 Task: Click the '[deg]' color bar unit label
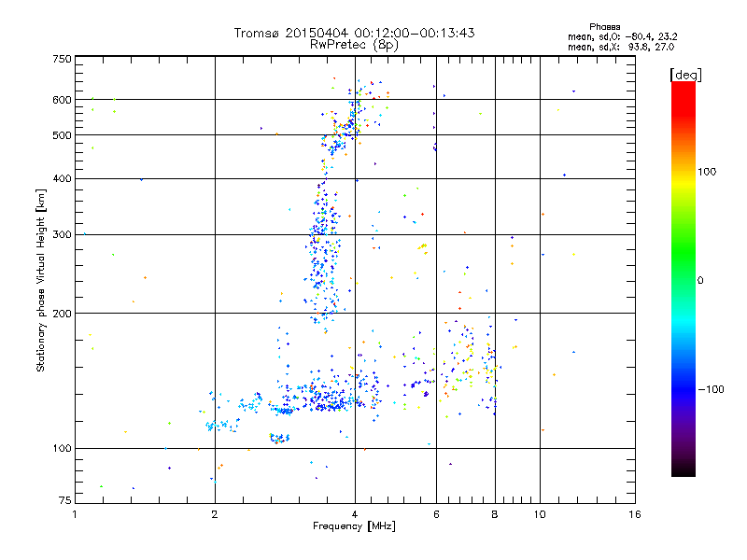[x=685, y=75]
